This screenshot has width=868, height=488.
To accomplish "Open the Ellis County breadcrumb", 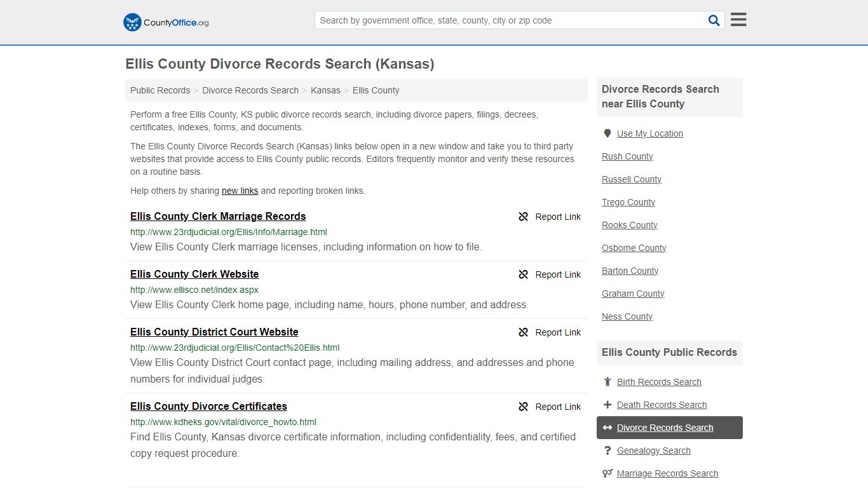I will (x=376, y=90).
